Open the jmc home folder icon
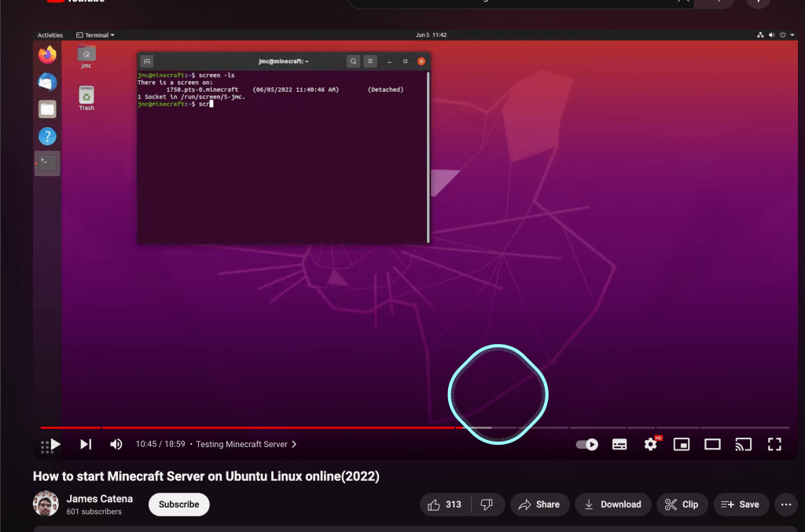The image size is (805, 532). coord(86,57)
